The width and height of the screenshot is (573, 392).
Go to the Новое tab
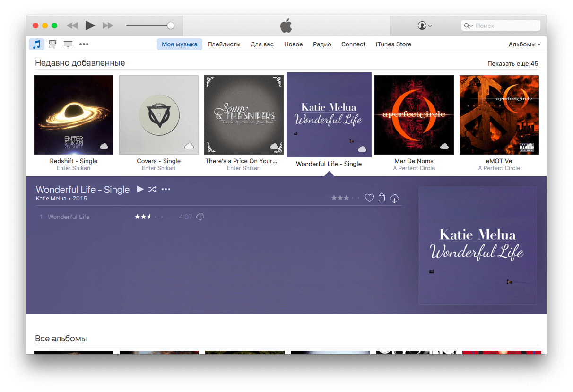coord(293,44)
